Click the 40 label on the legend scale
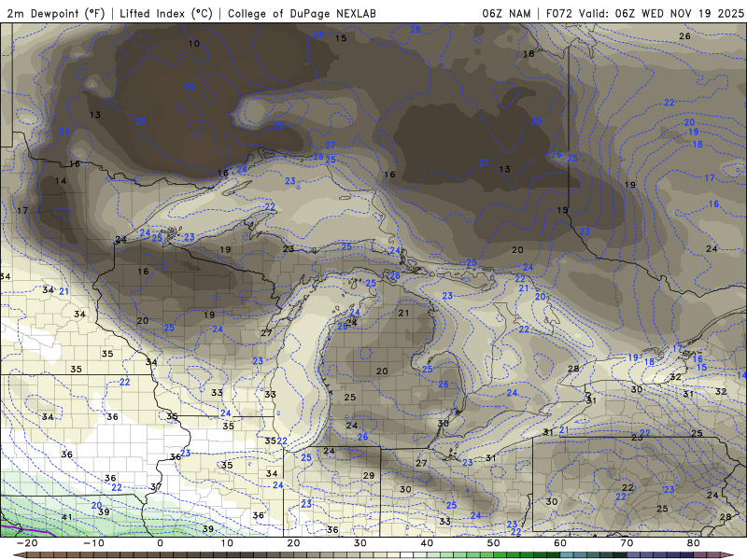Viewport: 747px width, 560px height. coord(427,543)
